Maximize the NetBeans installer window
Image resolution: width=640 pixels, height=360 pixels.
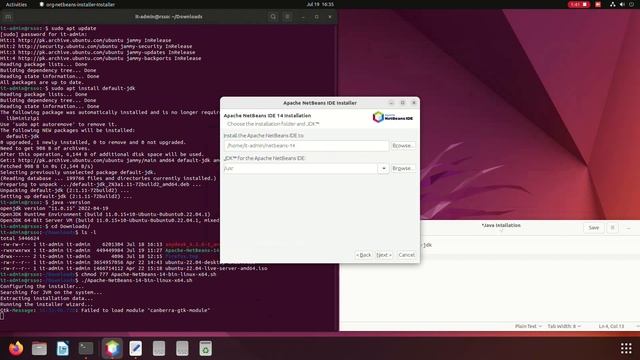coord(402,103)
